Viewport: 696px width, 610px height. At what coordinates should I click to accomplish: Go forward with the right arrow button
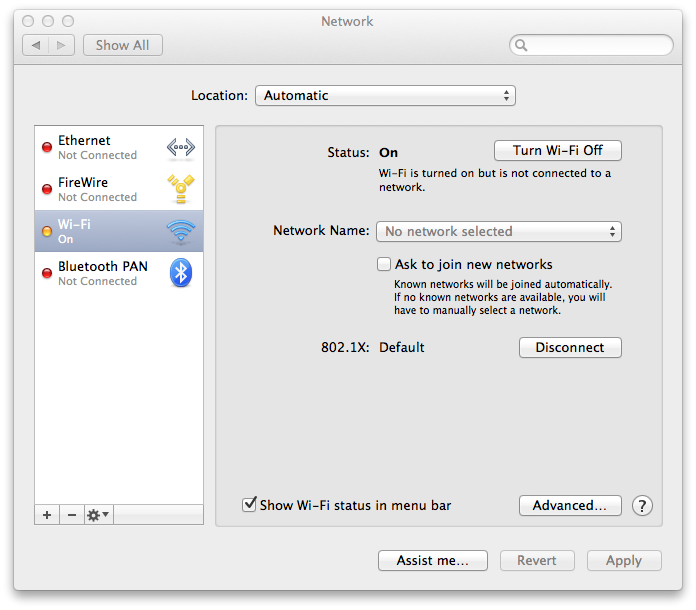click(x=61, y=45)
